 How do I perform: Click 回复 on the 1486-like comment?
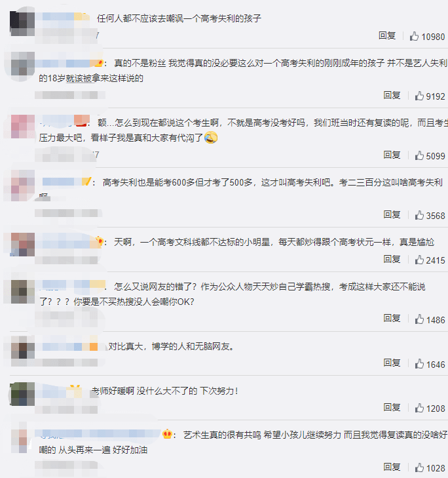[392, 319]
